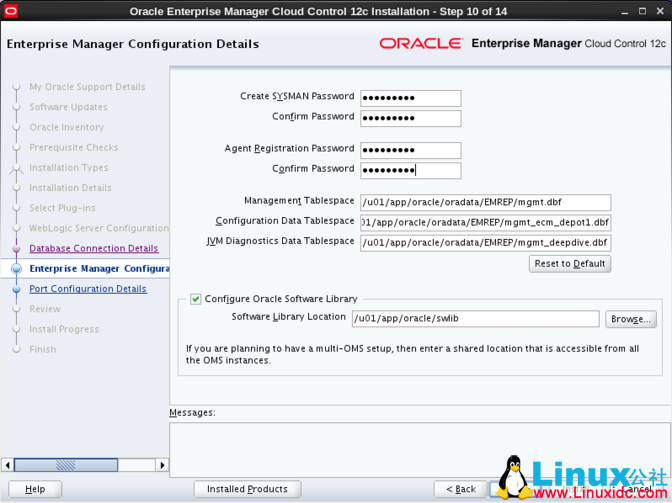The height and width of the screenshot is (503, 672).
Task: Toggle Configure Oracle Software Library checkbox
Action: coord(195,299)
